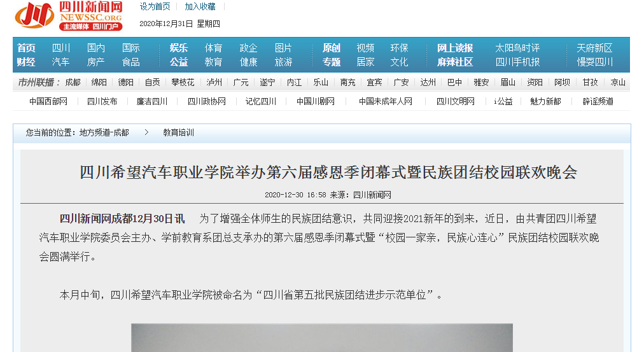Screen dimensions: 644x352
Task: Click the 设为首页 link
Action: 155,6
